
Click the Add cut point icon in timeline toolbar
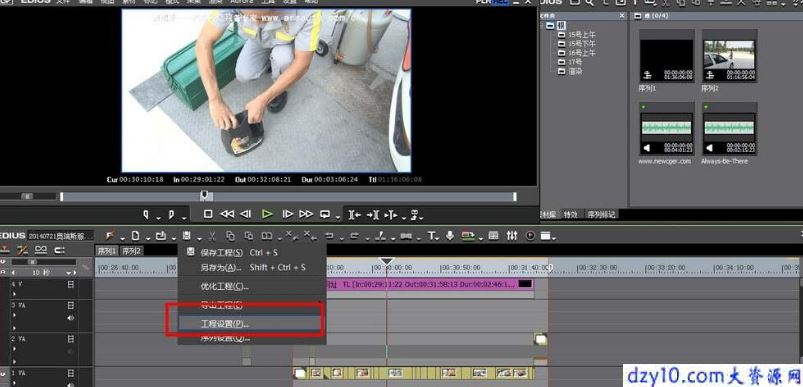380,235
